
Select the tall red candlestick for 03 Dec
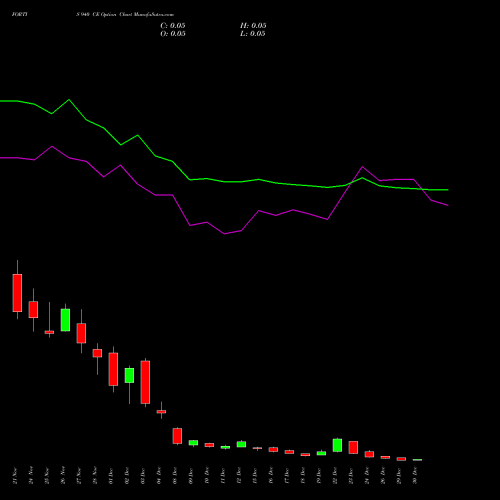point(145,382)
